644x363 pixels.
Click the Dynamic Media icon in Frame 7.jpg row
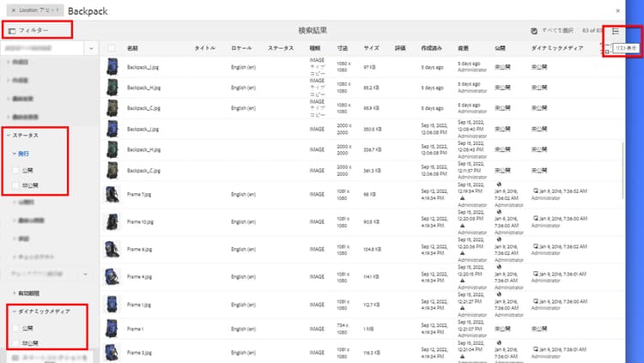pyautogui.click(x=535, y=191)
